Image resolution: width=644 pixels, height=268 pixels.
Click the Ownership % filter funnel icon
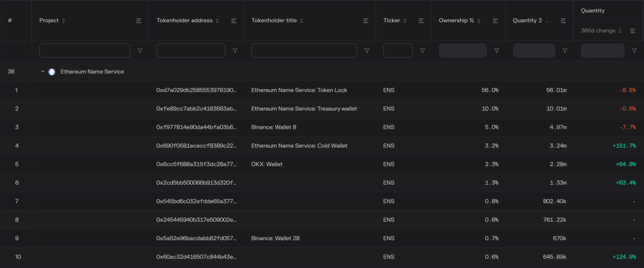[496, 50]
